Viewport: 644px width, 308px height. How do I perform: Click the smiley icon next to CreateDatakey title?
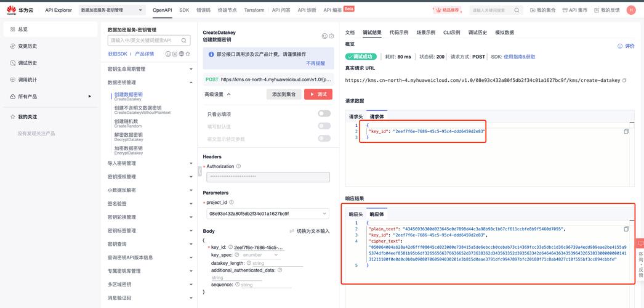[324, 36]
